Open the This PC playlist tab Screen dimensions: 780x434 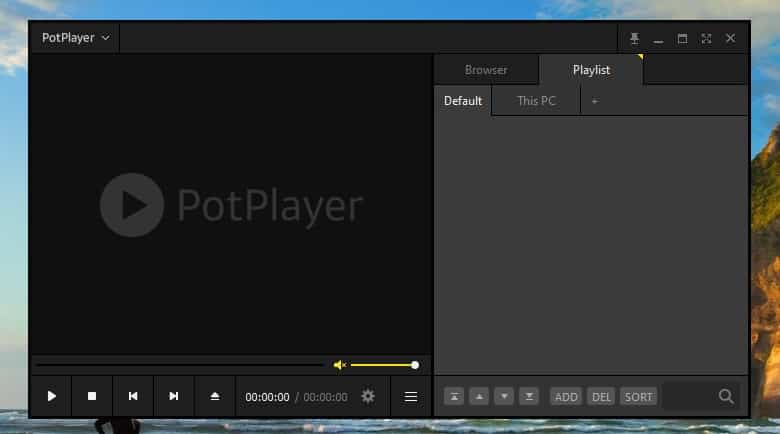coord(536,101)
